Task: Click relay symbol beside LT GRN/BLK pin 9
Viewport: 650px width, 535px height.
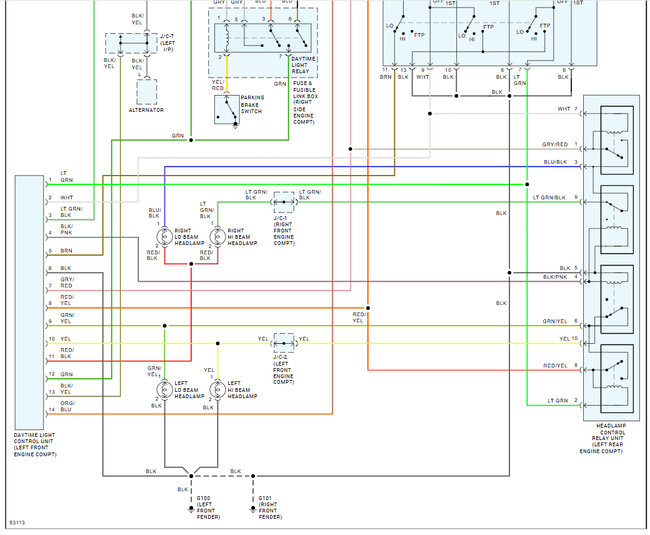Action: tap(617, 219)
